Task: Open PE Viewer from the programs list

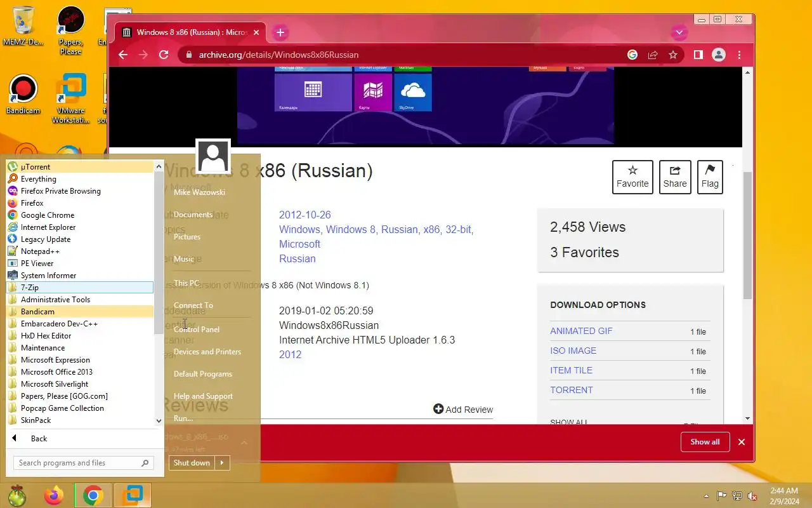Action: (x=80, y=264)
